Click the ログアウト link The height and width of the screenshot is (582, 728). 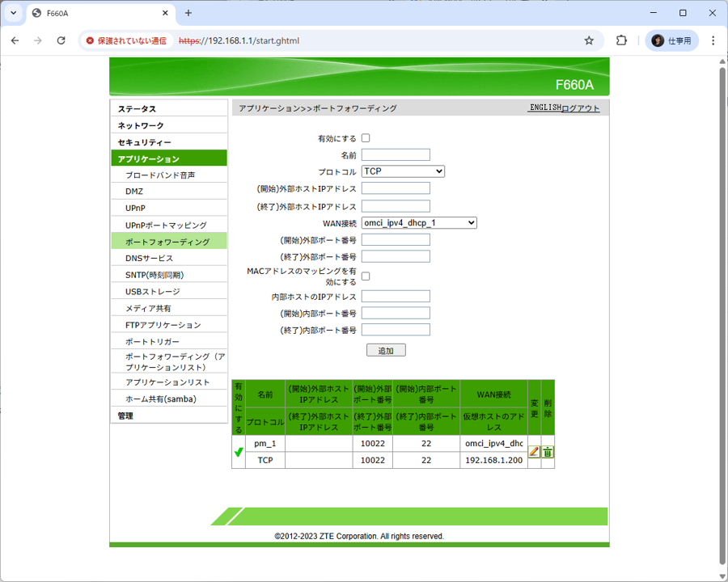581,108
